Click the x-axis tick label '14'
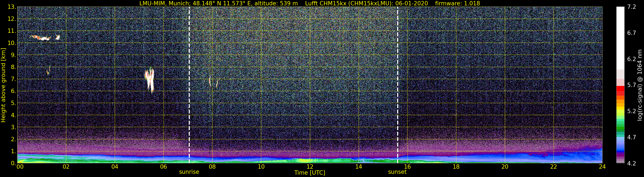The height and width of the screenshot is (177, 644). pyautogui.click(x=358, y=167)
